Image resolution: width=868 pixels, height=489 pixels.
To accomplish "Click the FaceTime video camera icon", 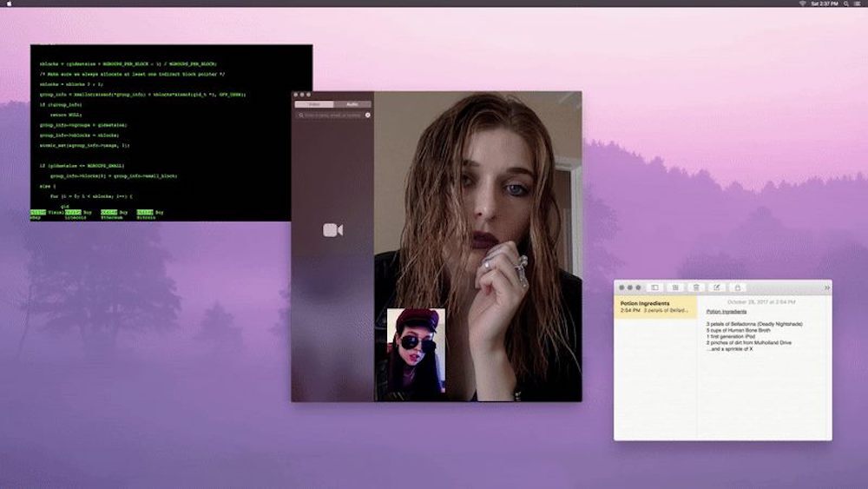I will tap(332, 229).
